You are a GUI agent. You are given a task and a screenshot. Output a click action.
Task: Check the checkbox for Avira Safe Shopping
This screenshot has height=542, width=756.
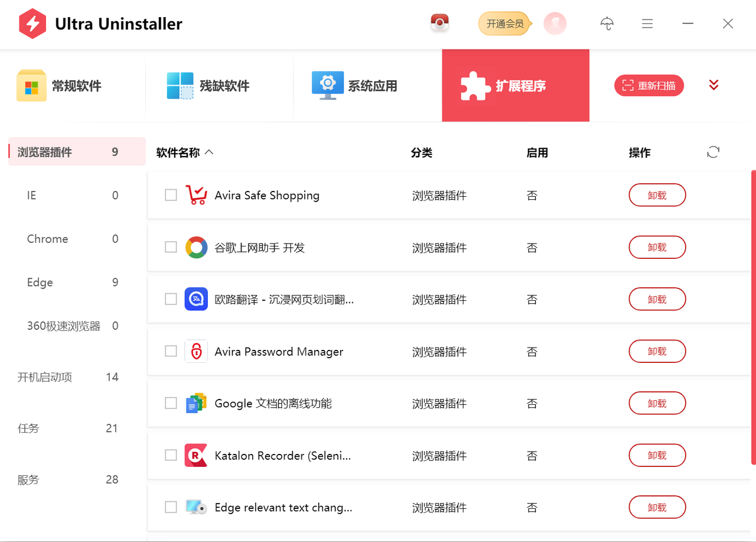171,195
